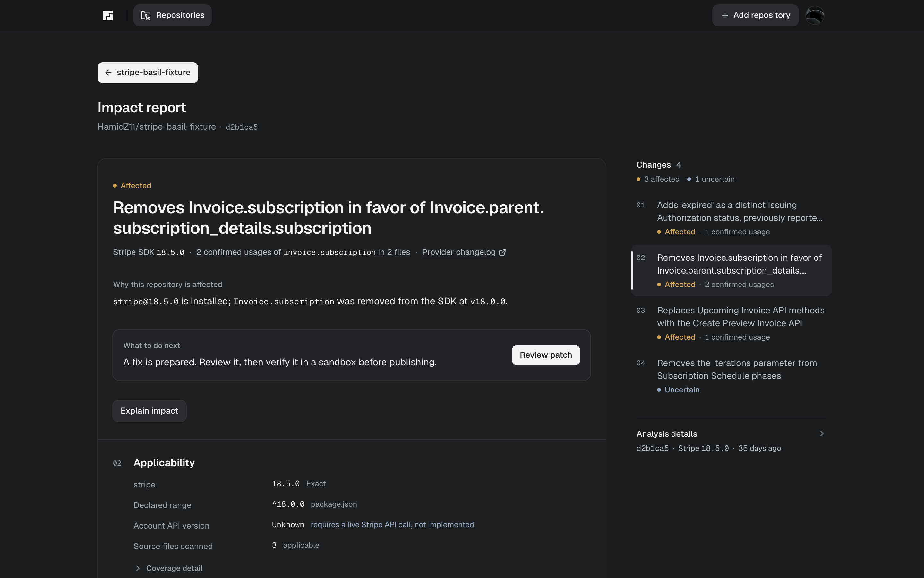Click the Explain impact button
Viewport: 924px width, 578px height.
tap(149, 411)
